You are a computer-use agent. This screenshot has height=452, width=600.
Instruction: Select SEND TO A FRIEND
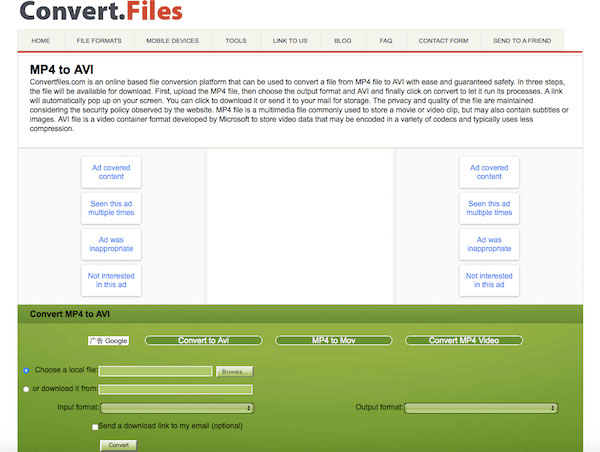pyautogui.click(x=522, y=41)
